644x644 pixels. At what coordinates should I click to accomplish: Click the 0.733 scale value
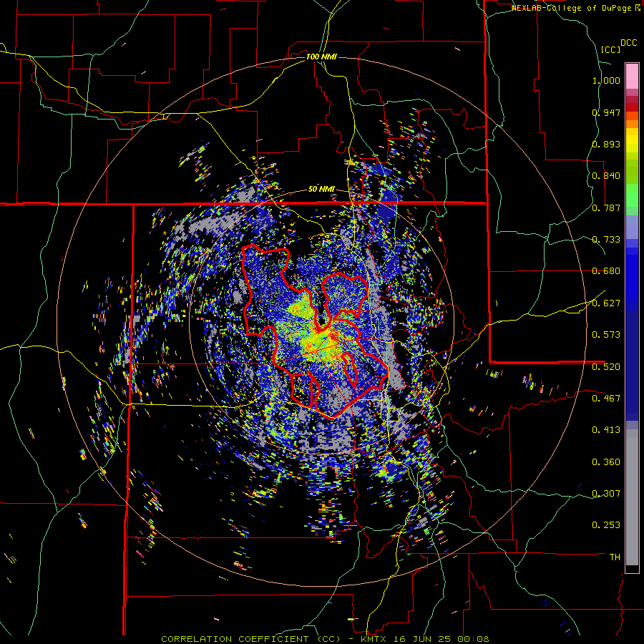pyautogui.click(x=606, y=240)
